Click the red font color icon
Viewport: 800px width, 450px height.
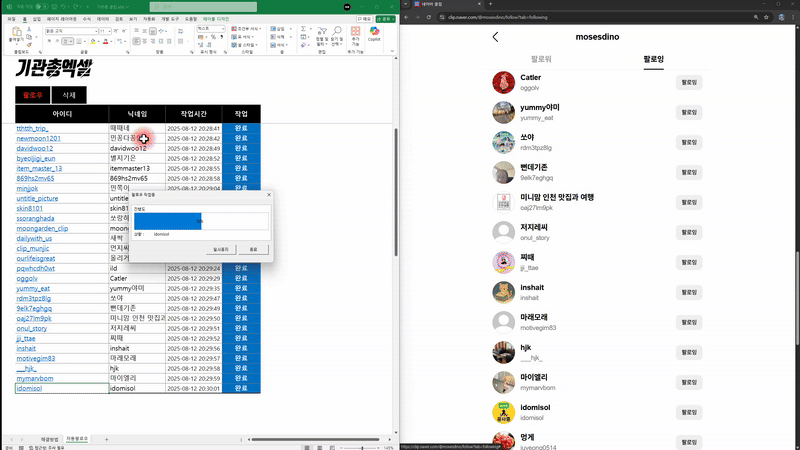click(106, 41)
